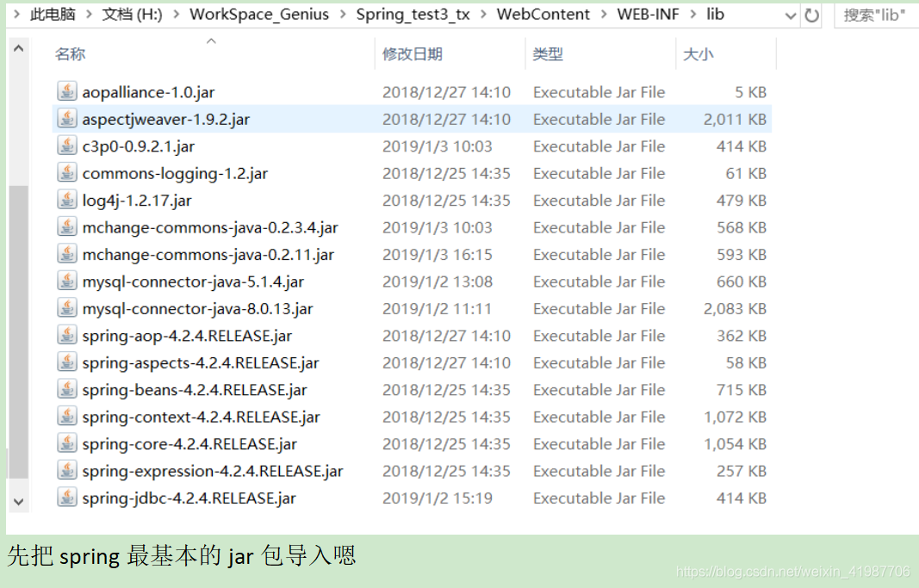
Task: Click the vertical scrollbar thumb
Action: [x=18, y=332]
